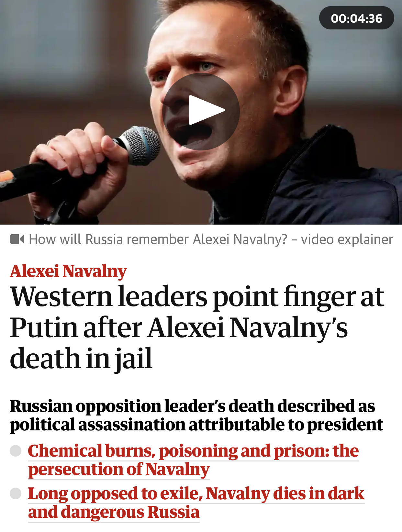Click the 'and dangerous Russia' link text

click(114, 512)
